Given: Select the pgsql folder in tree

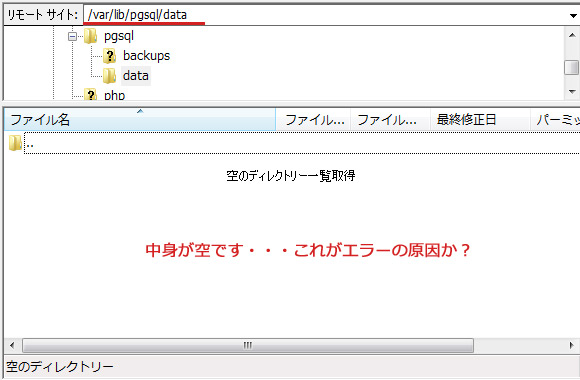Looking at the screenshot, I should tap(118, 36).
